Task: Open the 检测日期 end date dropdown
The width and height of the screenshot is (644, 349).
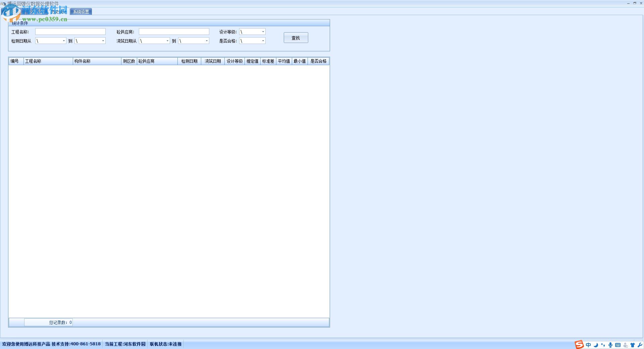Action: point(103,41)
